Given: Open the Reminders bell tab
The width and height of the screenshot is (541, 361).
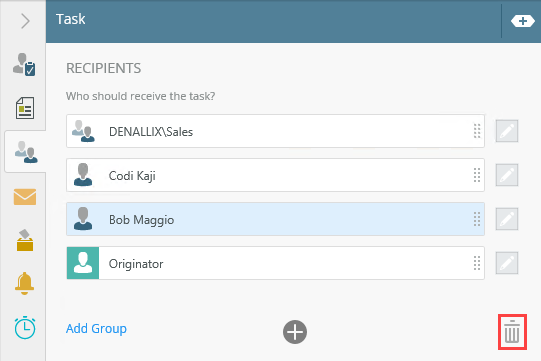Looking at the screenshot, I should click(x=24, y=283).
